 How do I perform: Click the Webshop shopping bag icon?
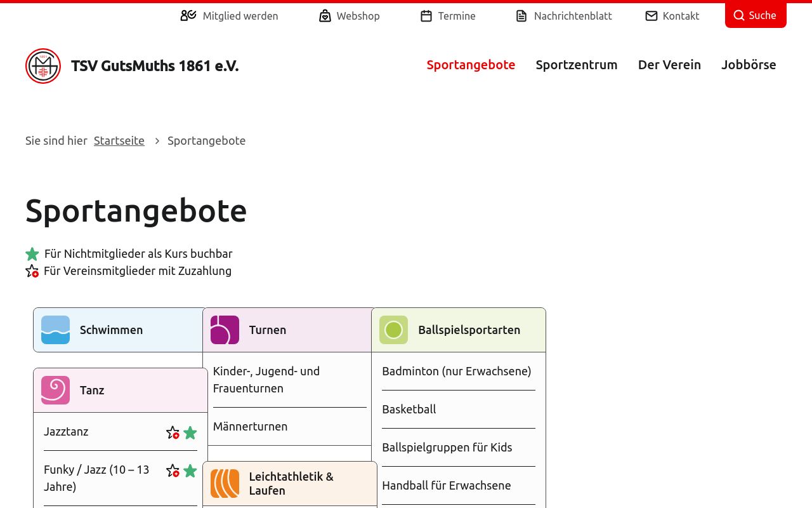(325, 16)
